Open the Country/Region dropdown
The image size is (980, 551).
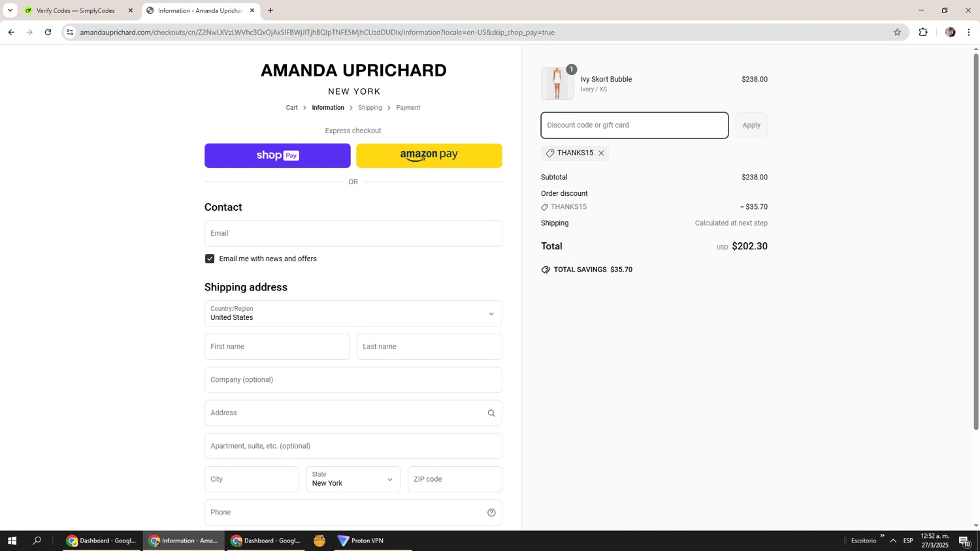click(353, 314)
